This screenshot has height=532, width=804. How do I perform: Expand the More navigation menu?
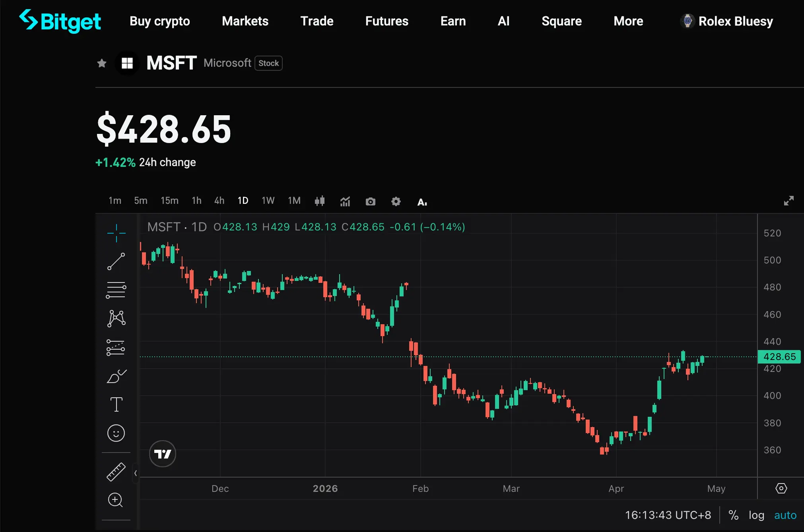(x=628, y=21)
